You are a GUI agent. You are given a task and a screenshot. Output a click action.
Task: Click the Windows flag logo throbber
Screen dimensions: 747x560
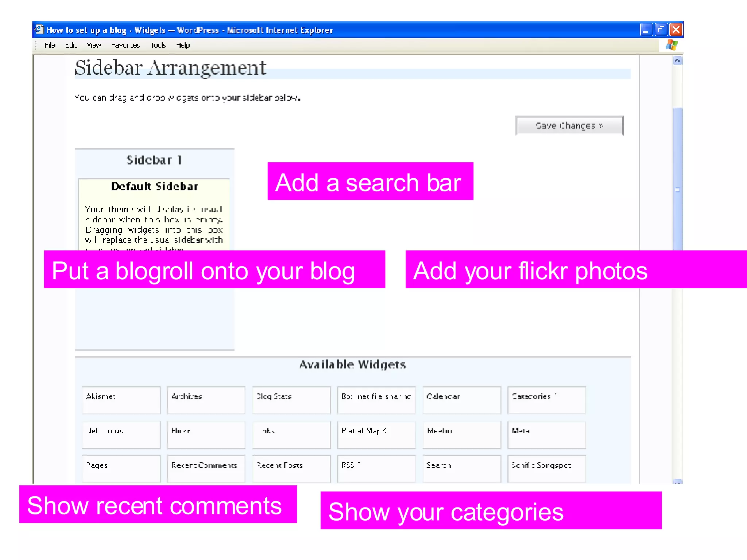click(x=671, y=46)
